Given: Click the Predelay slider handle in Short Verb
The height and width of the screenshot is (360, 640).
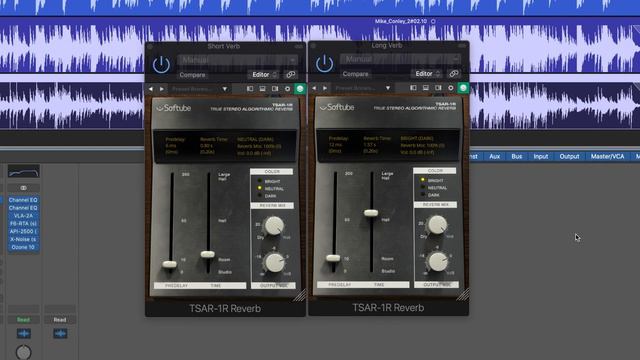Looking at the screenshot, I should click(x=169, y=264).
